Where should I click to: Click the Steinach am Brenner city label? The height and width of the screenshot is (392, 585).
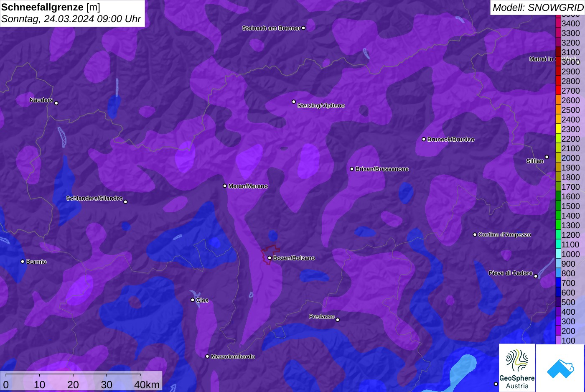(x=271, y=28)
